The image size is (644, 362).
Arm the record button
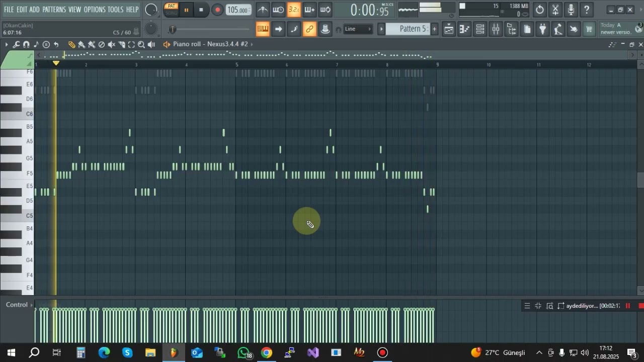217,10
